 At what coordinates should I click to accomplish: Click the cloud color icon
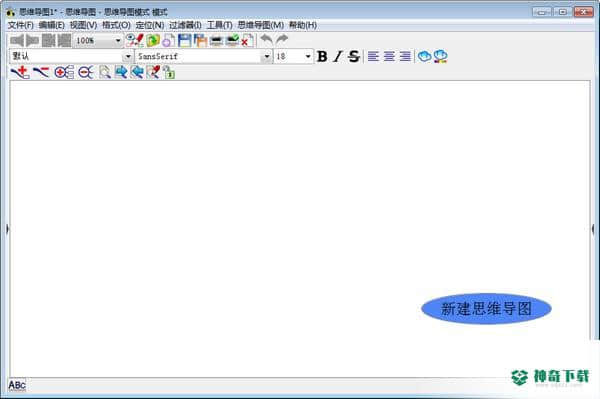tap(440, 56)
